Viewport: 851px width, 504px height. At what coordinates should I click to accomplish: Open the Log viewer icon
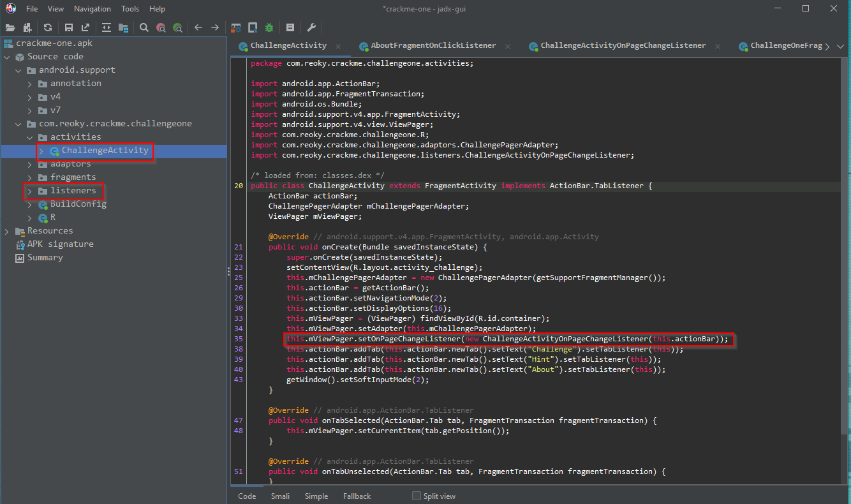coord(290,27)
